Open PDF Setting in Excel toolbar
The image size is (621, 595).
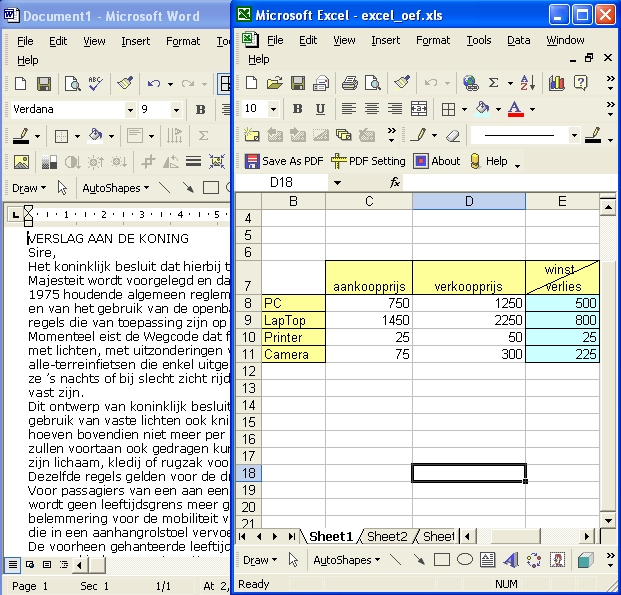click(368, 161)
